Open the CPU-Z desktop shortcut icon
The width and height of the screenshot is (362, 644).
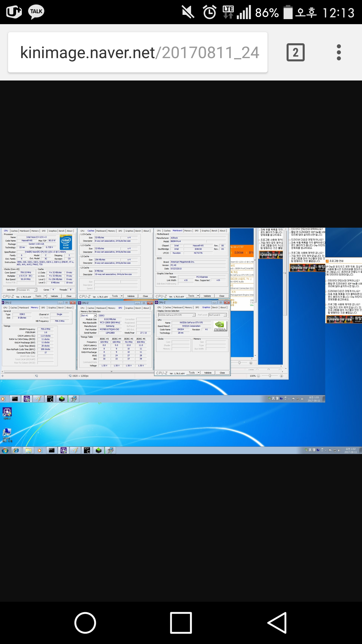(7, 413)
